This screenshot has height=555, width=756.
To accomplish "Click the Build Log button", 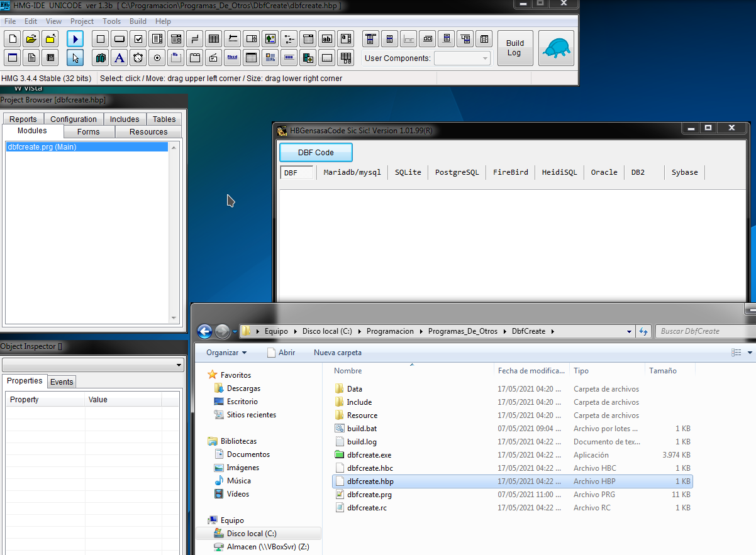I will click(x=514, y=48).
